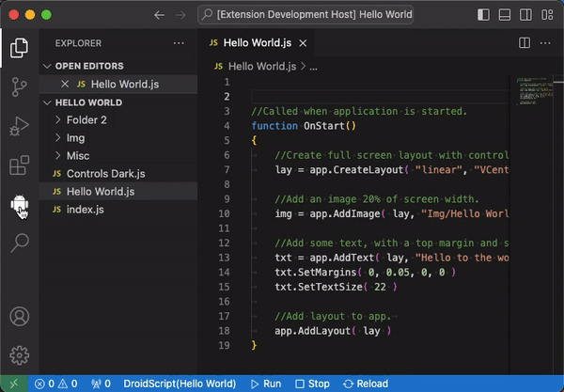Screen dimensions: 564x392
Task: Select Hello World.js in file tree
Action: (118, 192)
